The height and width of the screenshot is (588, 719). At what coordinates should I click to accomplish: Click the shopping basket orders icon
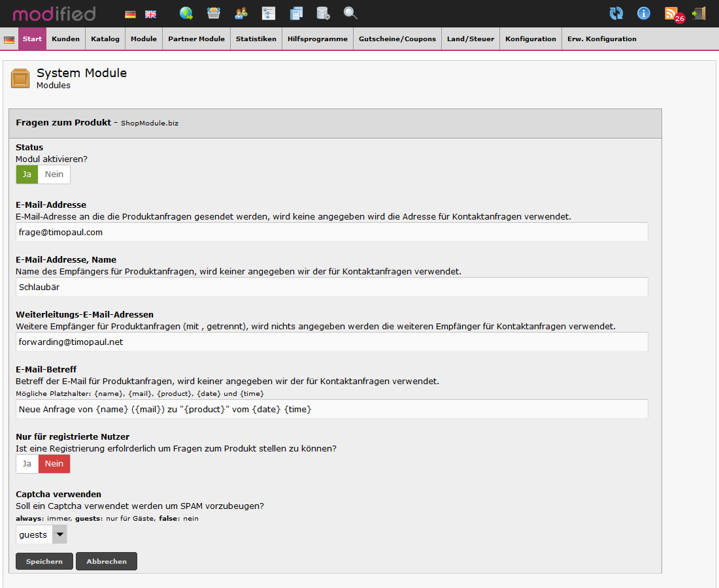coord(214,13)
